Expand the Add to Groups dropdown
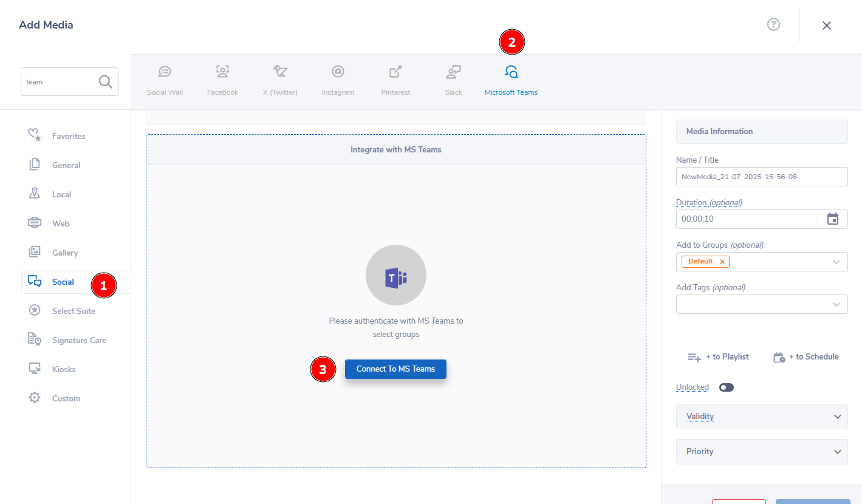 (836, 262)
